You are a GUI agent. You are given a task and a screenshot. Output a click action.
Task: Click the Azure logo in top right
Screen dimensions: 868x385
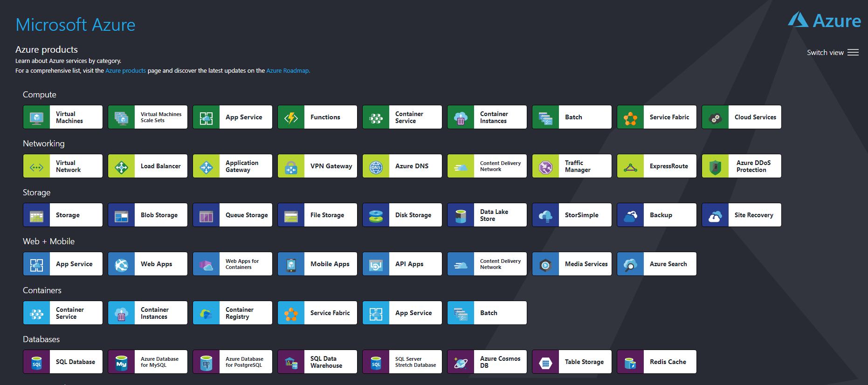[x=824, y=20]
